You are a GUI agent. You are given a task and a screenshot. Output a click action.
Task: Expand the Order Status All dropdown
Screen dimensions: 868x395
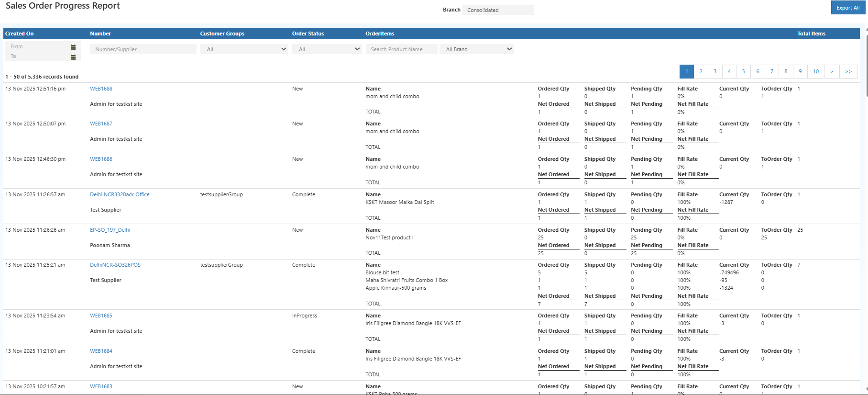coord(327,49)
